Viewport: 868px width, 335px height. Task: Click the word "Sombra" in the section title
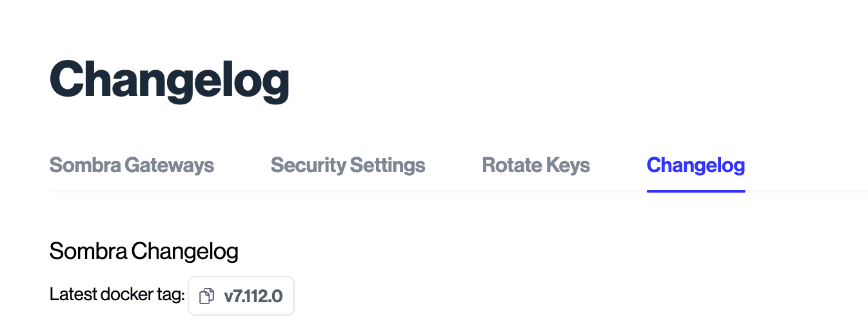(x=88, y=251)
